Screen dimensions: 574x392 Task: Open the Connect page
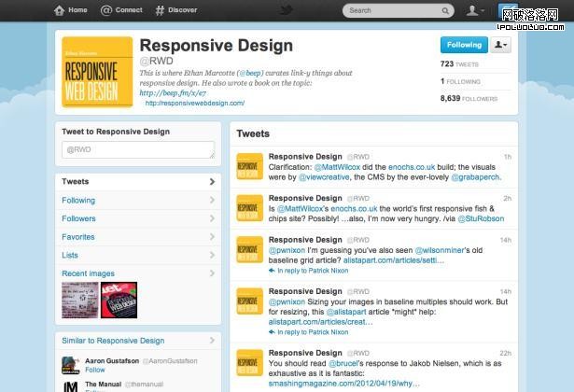122,10
